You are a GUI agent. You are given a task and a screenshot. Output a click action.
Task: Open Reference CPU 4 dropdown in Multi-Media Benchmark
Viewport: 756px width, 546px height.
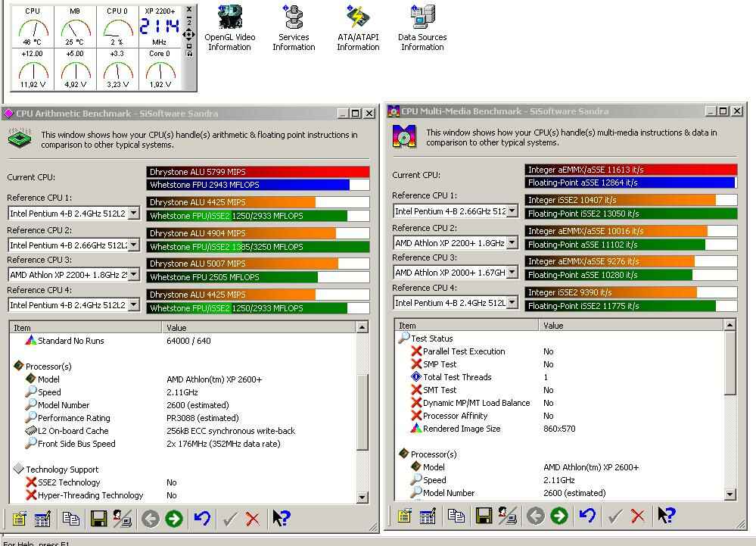coord(512,302)
